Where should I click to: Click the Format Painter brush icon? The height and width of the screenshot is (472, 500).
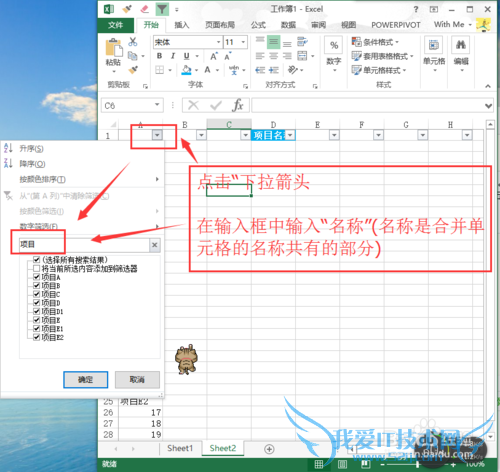(133, 70)
